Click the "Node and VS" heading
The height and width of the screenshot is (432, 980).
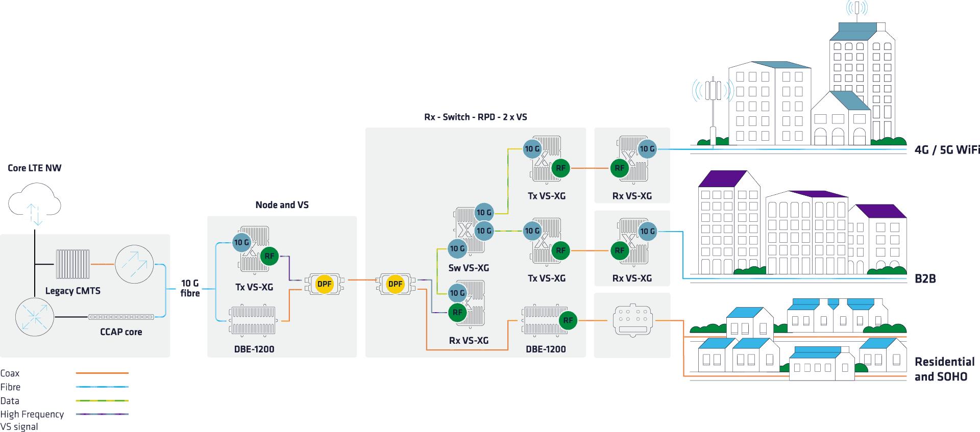click(282, 205)
